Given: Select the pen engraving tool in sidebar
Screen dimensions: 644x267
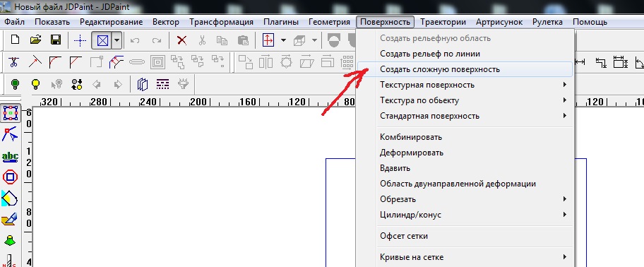Looking at the screenshot, I should click(x=10, y=220).
